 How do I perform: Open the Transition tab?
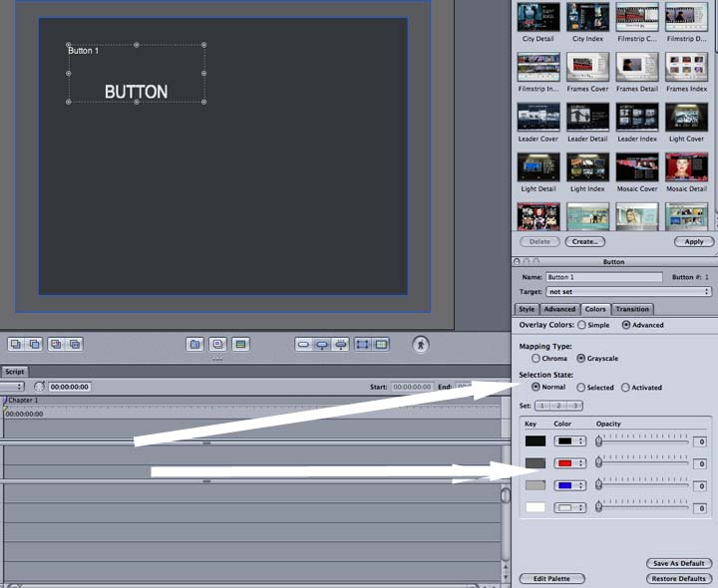[632, 309]
